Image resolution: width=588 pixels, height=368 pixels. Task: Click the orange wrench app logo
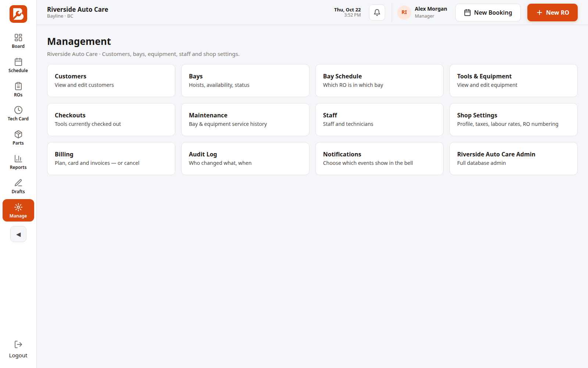pyautogui.click(x=18, y=14)
